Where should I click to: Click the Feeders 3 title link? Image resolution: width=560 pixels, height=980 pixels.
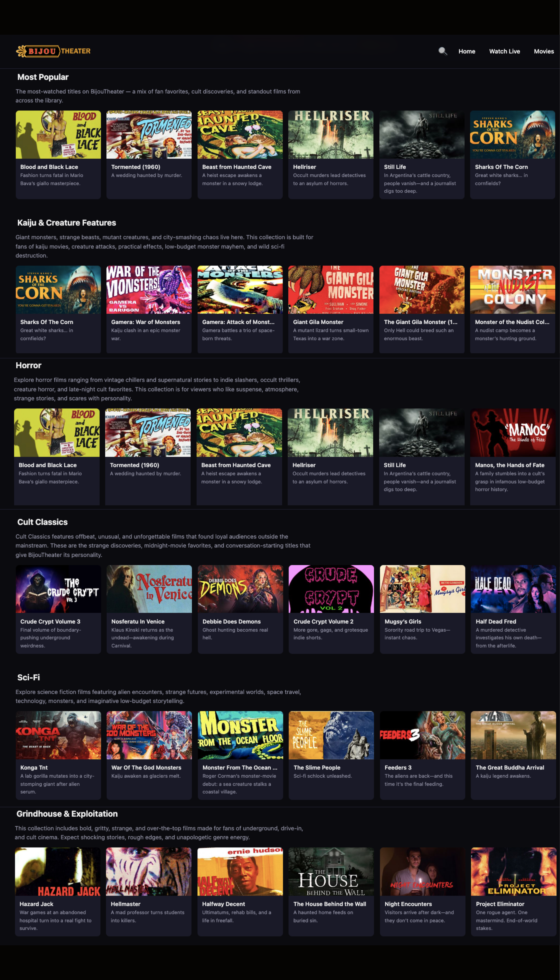(x=398, y=767)
